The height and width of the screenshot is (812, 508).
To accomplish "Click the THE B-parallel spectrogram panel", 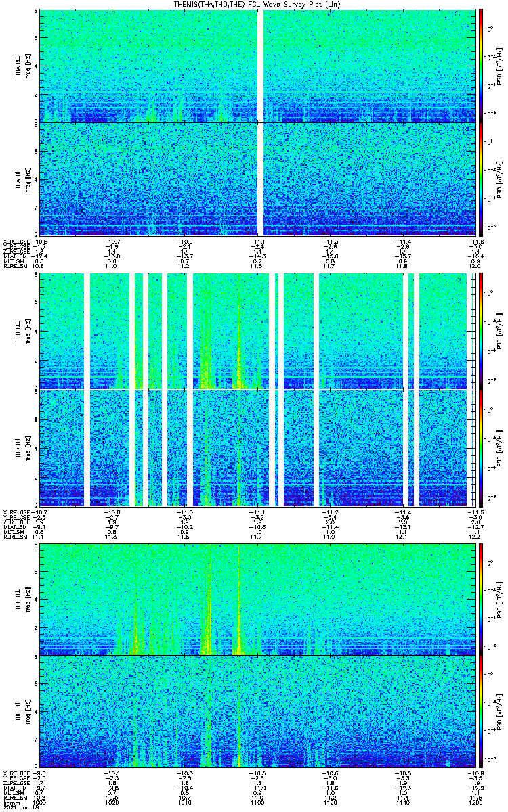I will (256, 712).
